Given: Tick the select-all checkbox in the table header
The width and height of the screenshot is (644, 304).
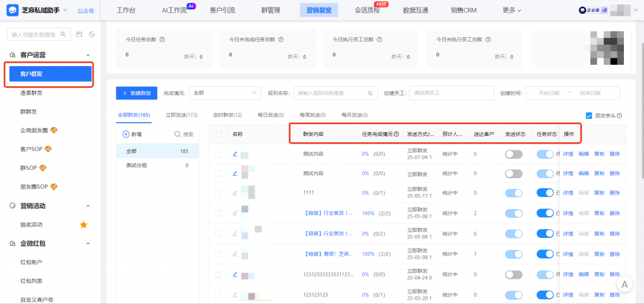Looking at the screenshot, I should [218, 134].
